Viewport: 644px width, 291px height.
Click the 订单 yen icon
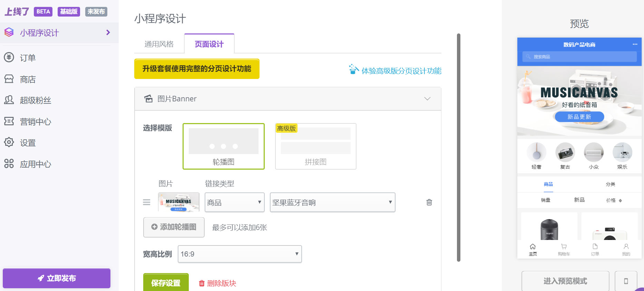pos(9,57)
